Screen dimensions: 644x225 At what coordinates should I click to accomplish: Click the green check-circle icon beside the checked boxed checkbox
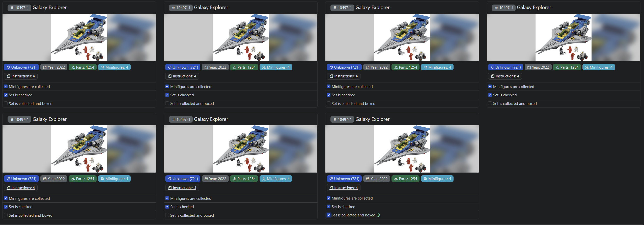378,215
